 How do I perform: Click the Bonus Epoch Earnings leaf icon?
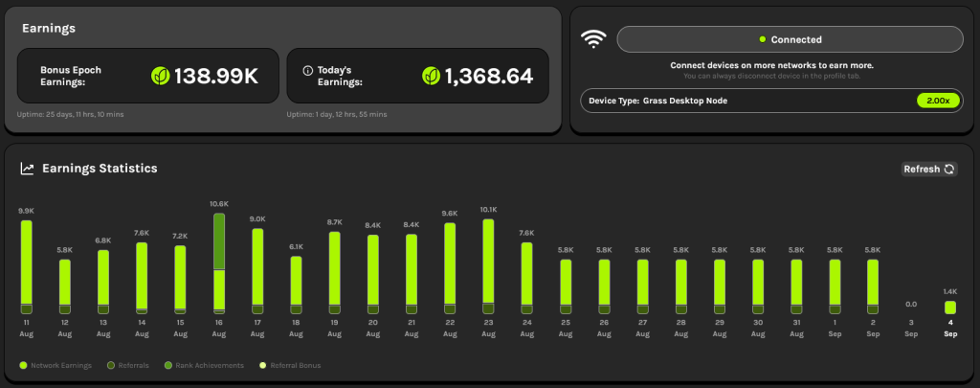pyautogui.click(x=161, y=77)
